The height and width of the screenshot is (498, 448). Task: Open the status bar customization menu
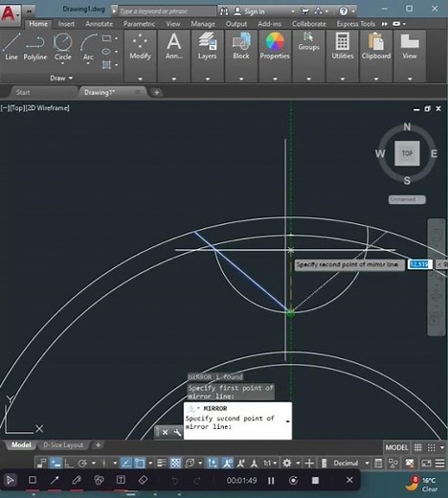tap(440, 463)
